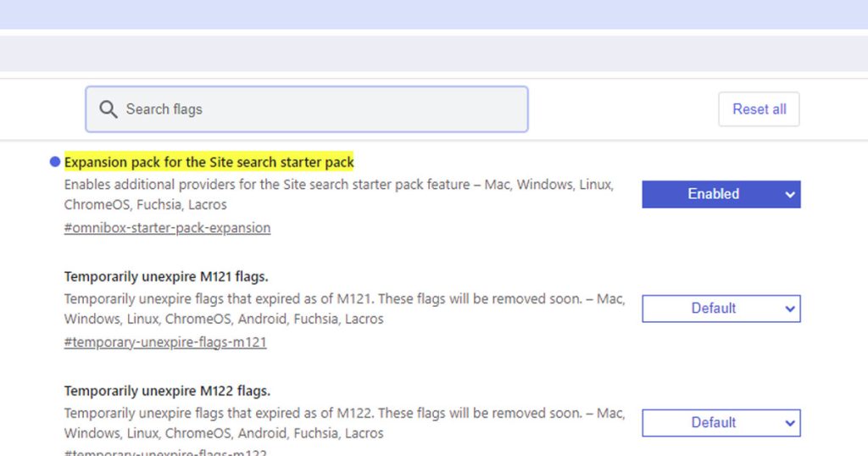Click the highlighted Expansion pack flag title

click(209, 162)
